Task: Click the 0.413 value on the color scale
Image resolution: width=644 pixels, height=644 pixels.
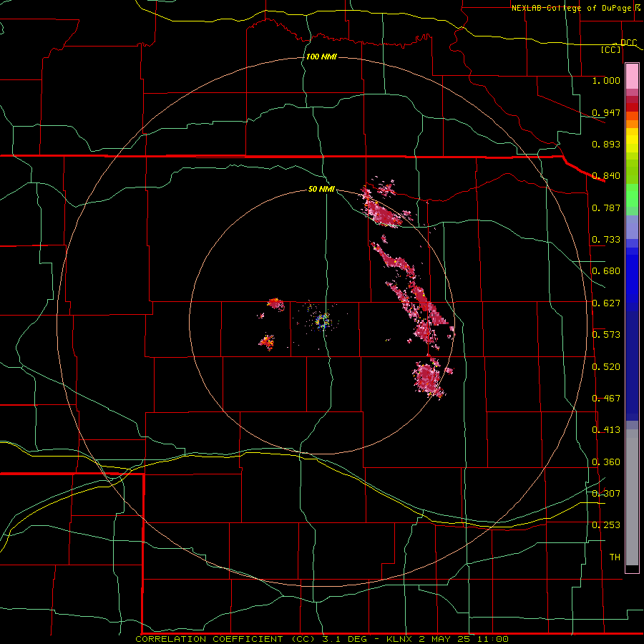Action: coord(606,430)
